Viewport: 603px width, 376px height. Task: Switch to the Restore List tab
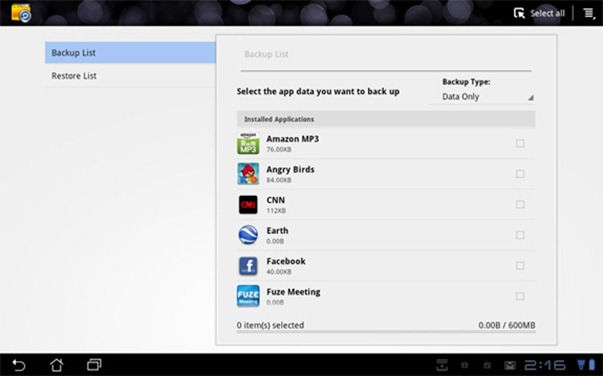coord(130,76)
